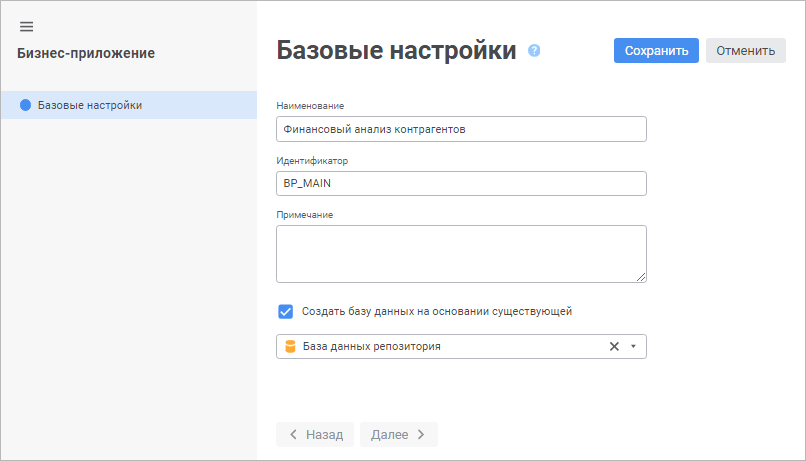This screenshot has width=806, height=461.
Task: Uncheck the Создать базу данных checkbox
Action: coord(286,311)
